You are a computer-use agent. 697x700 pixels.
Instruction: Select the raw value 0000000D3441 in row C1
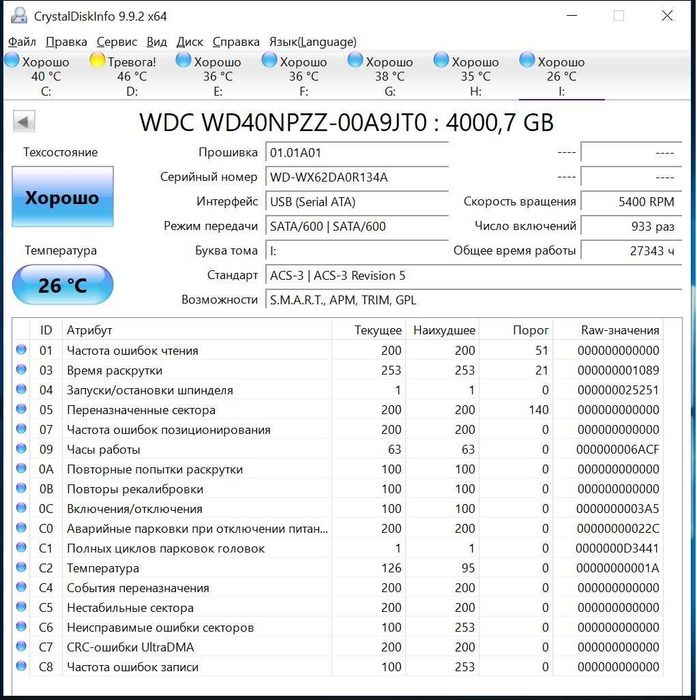click(x=617, y=548)
